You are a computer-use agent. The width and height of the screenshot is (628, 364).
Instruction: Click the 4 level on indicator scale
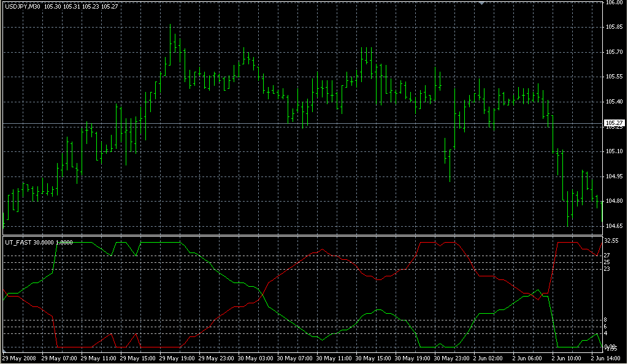[x=605, y=333]
